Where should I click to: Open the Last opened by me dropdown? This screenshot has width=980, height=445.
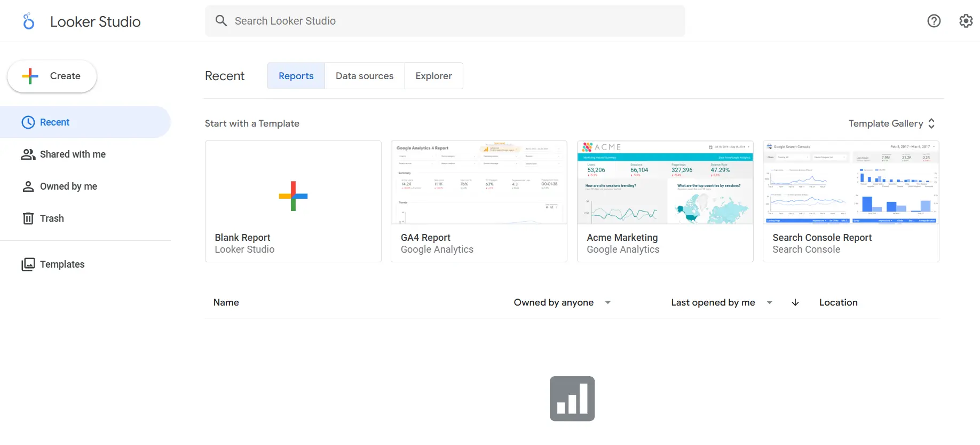point(722,302)
